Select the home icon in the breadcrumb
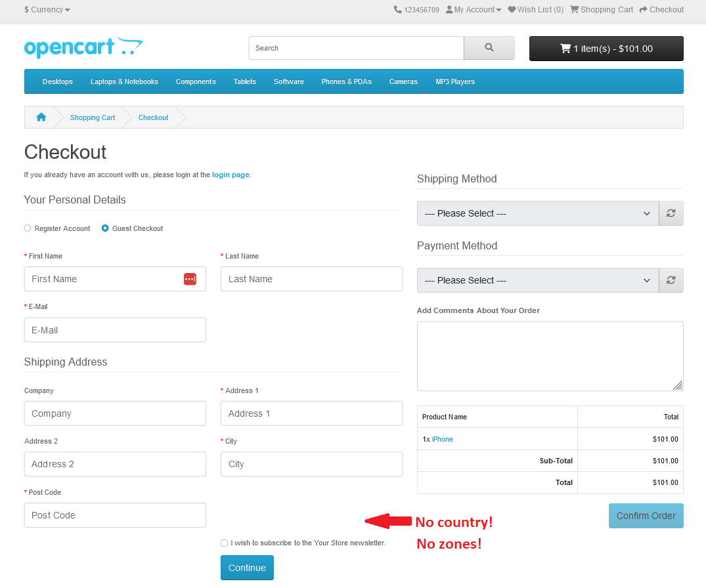706x588 pixels. (x=41, y=117)
